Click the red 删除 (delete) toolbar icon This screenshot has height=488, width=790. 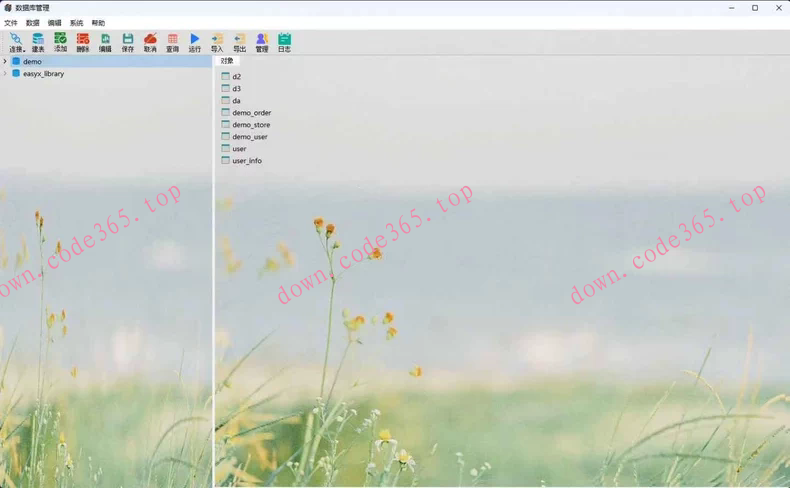click(x=83, y=43)
